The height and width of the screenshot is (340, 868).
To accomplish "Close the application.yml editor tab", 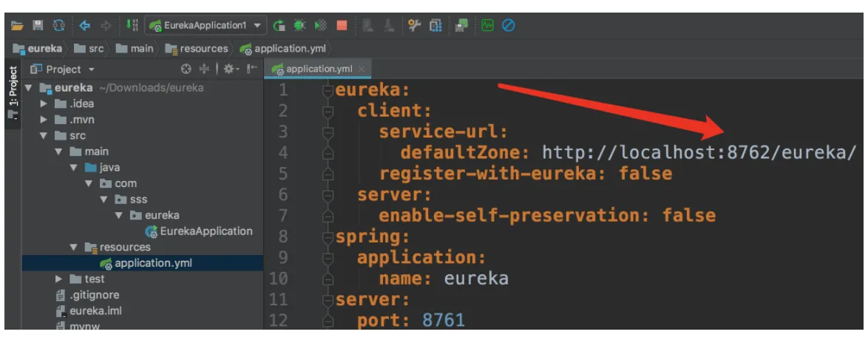I will (x=361, y=69).
